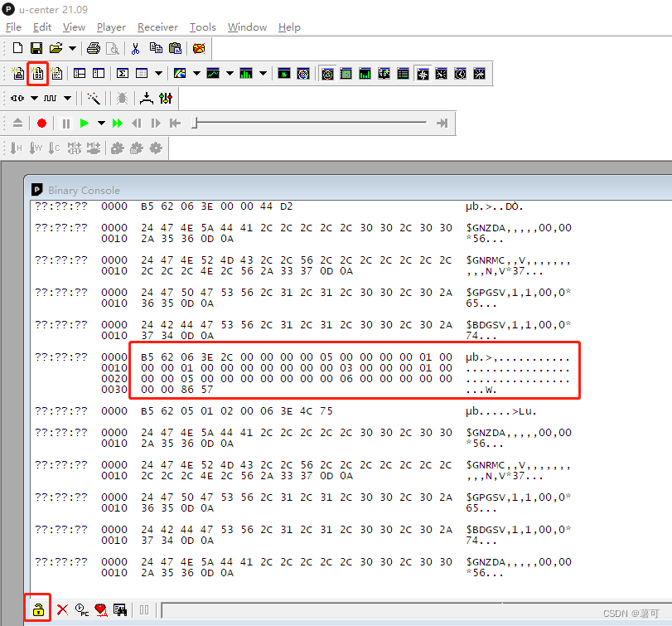Click the crossed-out icon after Paste
The width and height of the screenshot is (672, 626).
pyautogui.click(x=198, y=48)
